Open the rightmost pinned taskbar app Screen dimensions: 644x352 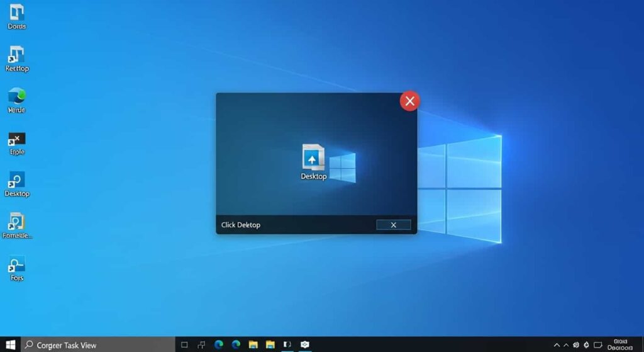pos(305,344)
